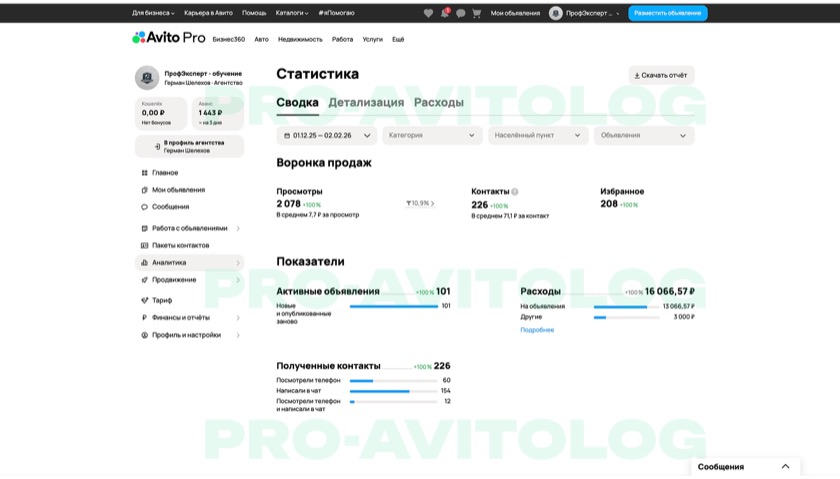Click the calendar icon in date filter
Screen dimensions: 840x479
(x=287, y=136)
